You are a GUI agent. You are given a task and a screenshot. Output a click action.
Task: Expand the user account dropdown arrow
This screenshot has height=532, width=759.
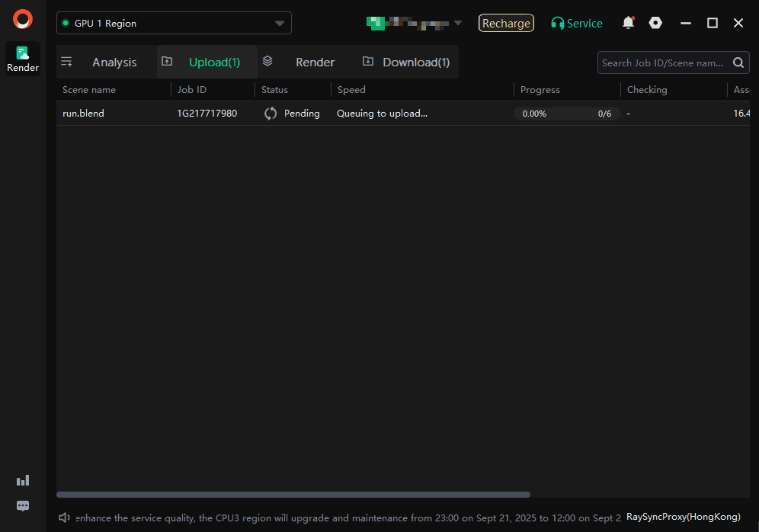pos(458,23)
